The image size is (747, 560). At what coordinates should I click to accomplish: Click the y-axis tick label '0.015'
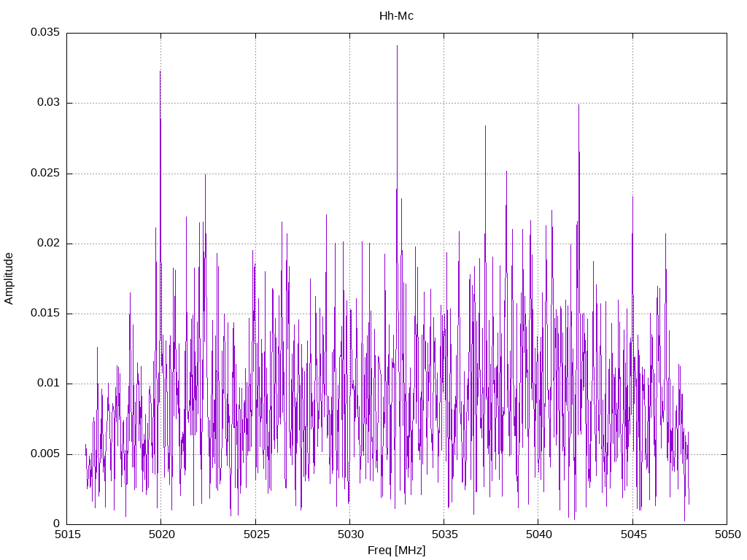(x=45, y=313)
